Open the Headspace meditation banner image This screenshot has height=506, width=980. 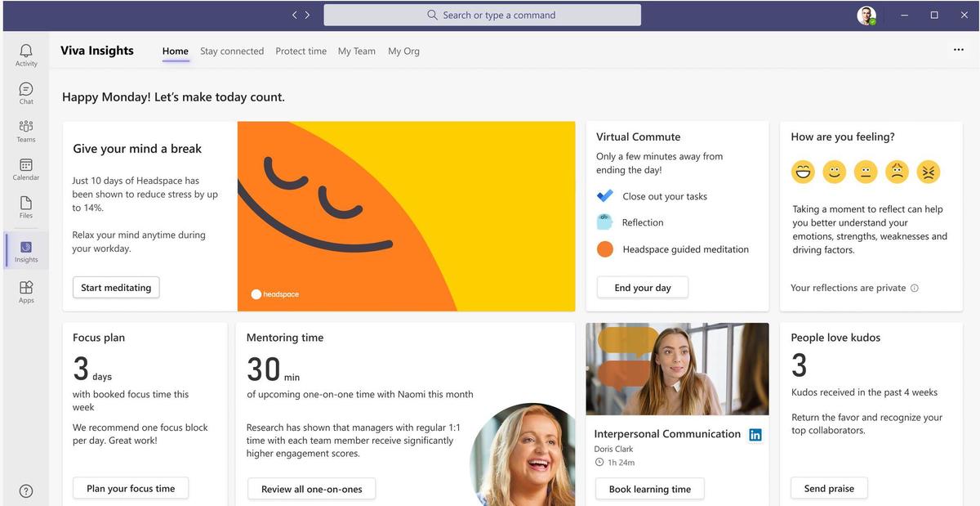pos(406,217)
